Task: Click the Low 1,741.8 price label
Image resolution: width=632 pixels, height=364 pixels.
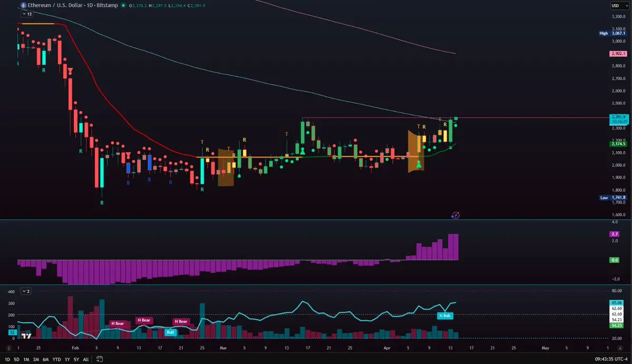Action: tap(612, 198)
